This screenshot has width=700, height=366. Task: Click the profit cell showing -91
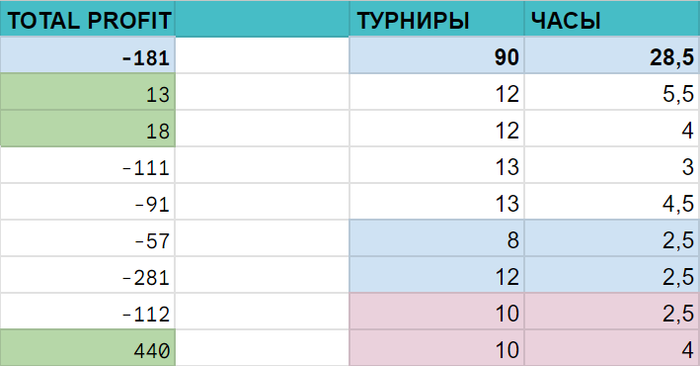[x=88, y=202]
